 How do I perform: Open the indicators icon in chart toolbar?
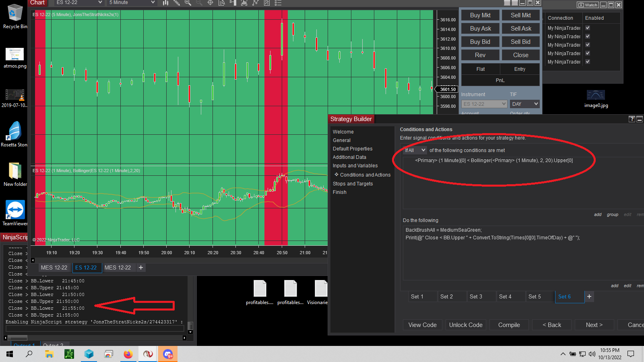click(244, 2)
